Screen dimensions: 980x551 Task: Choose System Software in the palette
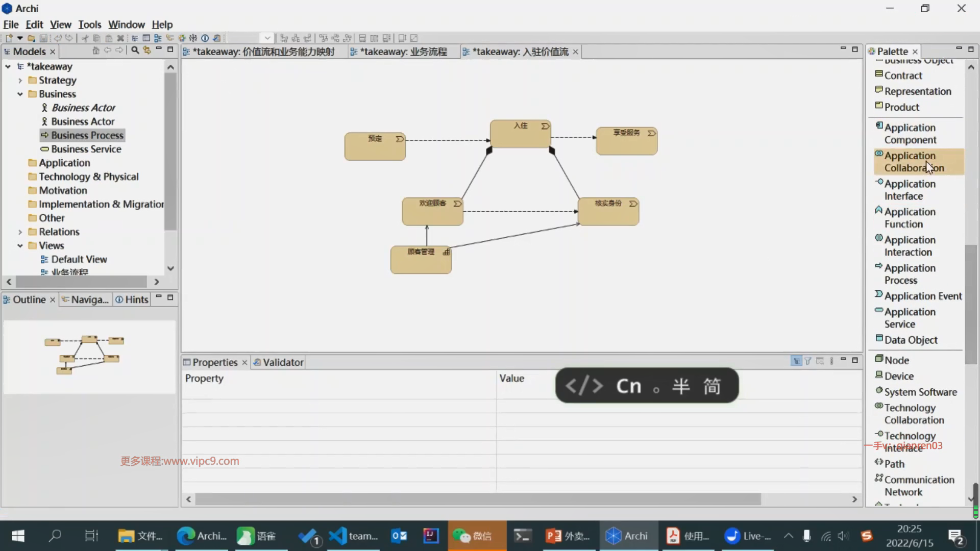pos(920,392)
